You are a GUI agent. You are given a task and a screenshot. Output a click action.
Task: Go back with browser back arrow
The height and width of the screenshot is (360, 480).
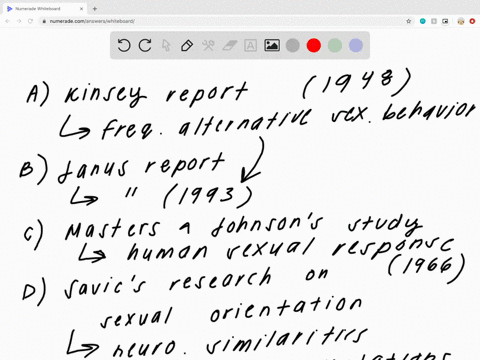pyautogui.click(x=8, y=21)
